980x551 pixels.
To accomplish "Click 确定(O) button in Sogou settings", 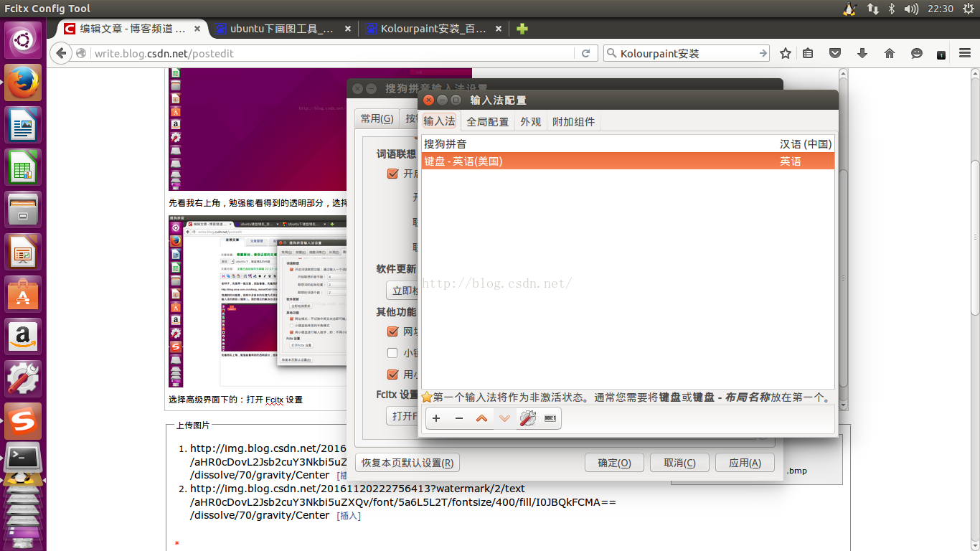I will pyautogui.click(x=614, y=463).
